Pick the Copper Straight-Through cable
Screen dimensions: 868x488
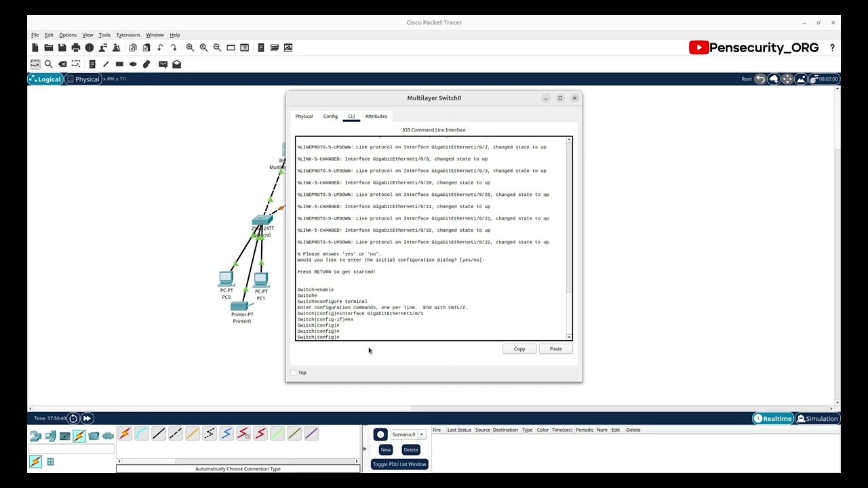(159, 434)
